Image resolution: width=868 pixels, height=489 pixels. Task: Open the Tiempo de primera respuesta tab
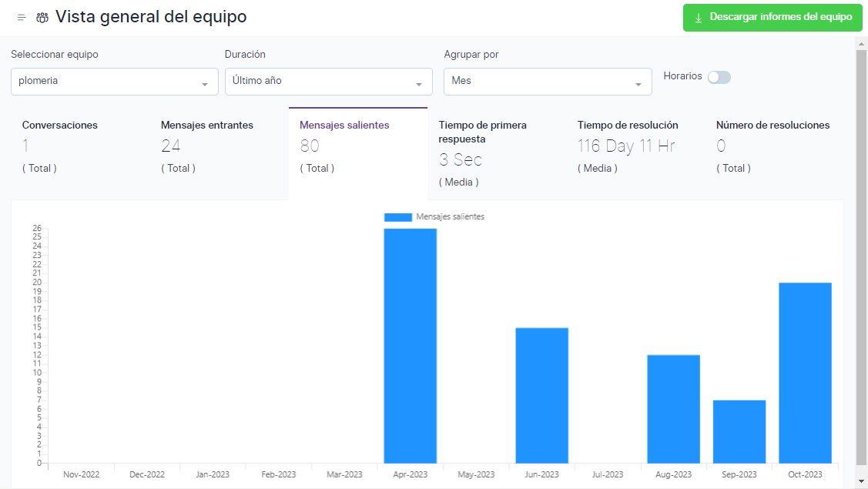pyautogui.click(x=482, y=132)
